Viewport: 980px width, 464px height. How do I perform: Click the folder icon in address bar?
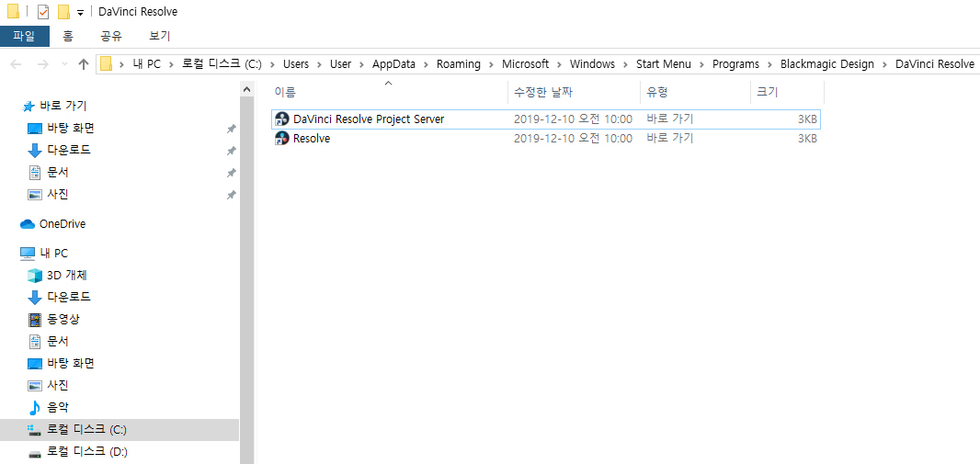(107, 63)
